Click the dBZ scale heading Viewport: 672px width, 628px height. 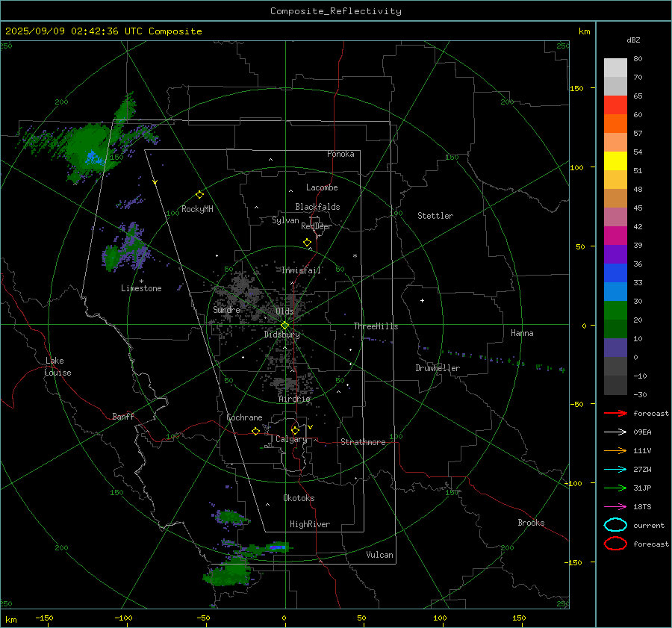pos(633,40)
